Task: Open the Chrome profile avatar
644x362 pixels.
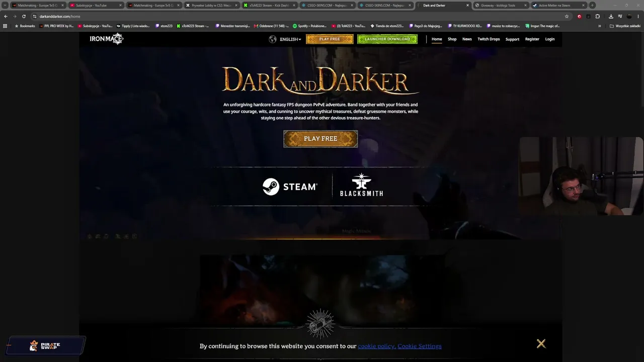Action: click(x=629, y=16)
